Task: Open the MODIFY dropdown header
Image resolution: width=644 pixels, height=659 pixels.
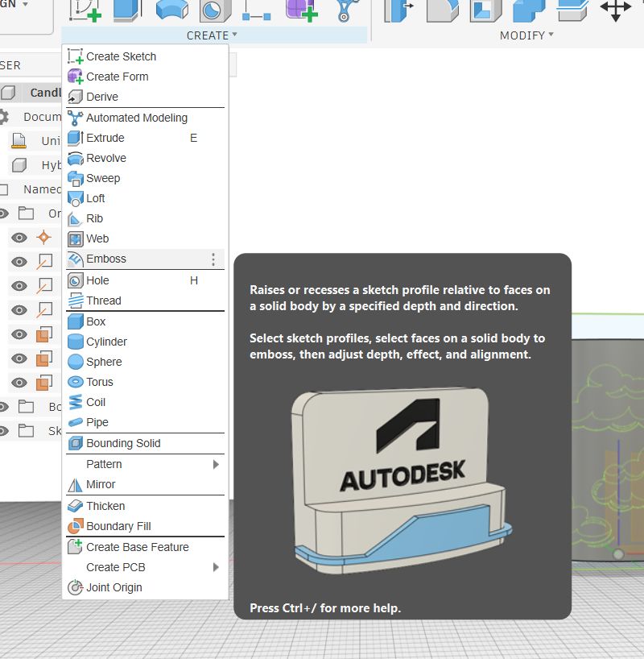Action: 526,35
